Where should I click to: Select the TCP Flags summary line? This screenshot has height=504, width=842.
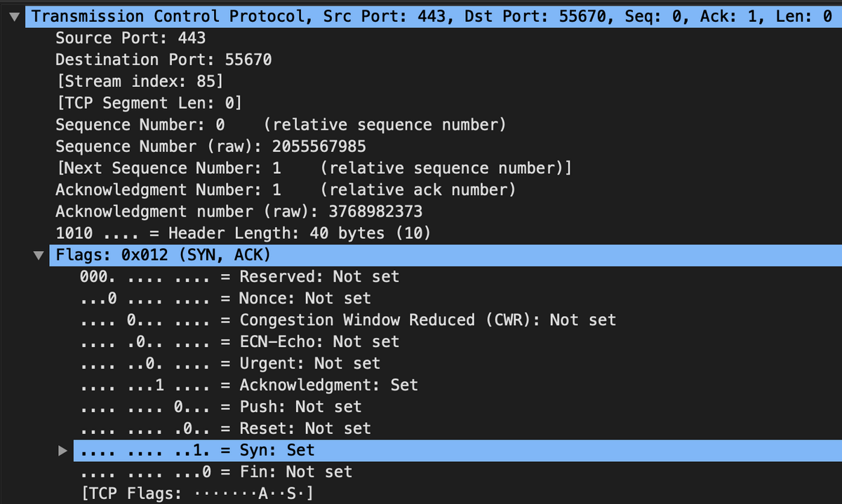point(198,493)
